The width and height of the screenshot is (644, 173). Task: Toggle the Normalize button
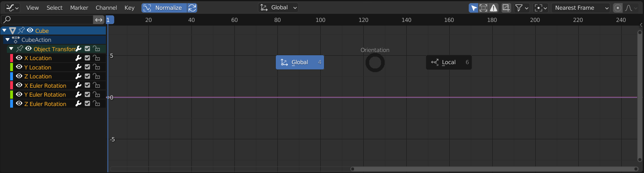click(x=164, y=8)
